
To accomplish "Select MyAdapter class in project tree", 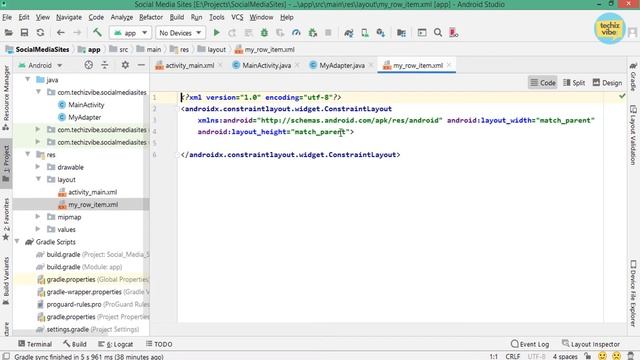I will tap(84, 117).
